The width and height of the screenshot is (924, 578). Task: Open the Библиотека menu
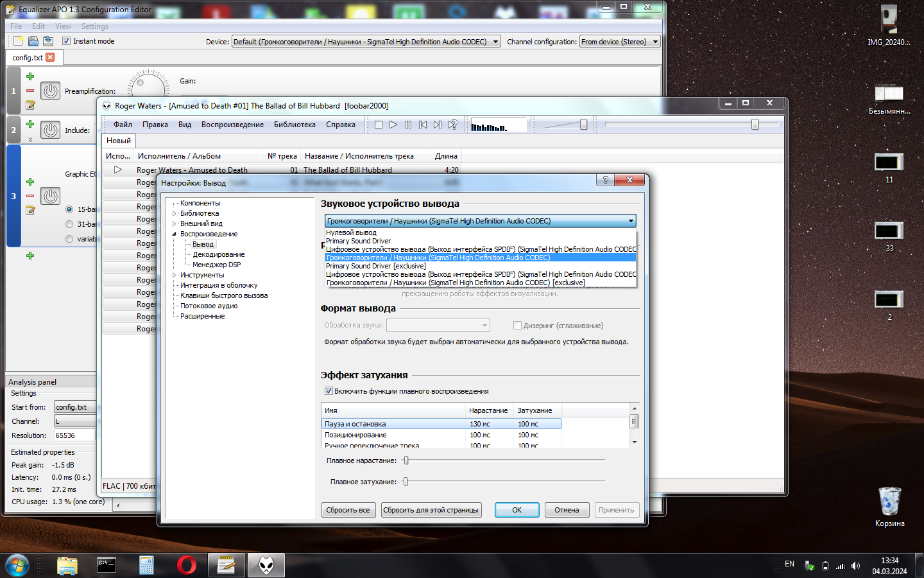295,125
